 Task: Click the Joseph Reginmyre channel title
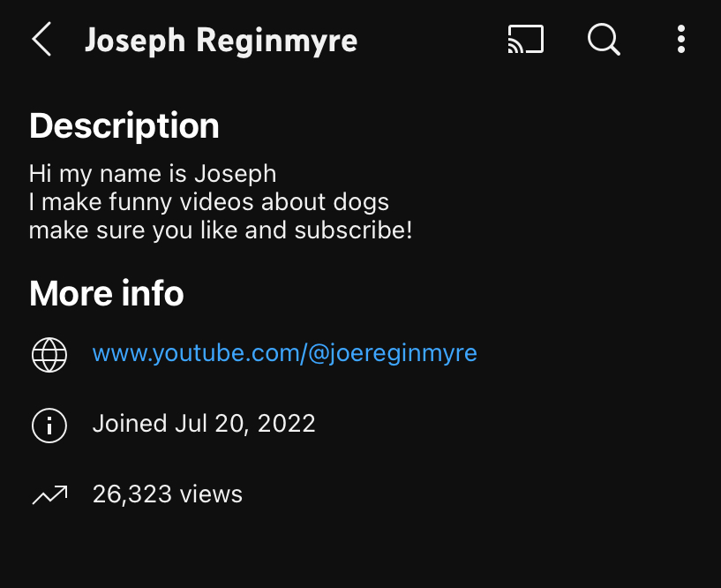222,41
